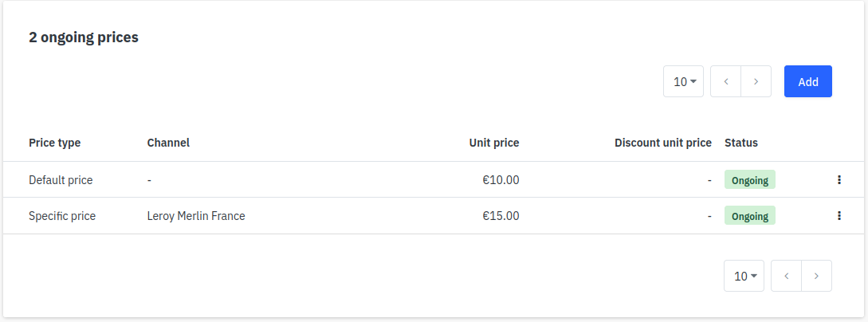Screen dimensions: 868x322
Task: Go to next page in bottom pagination
Action: (x=816, y=276)
